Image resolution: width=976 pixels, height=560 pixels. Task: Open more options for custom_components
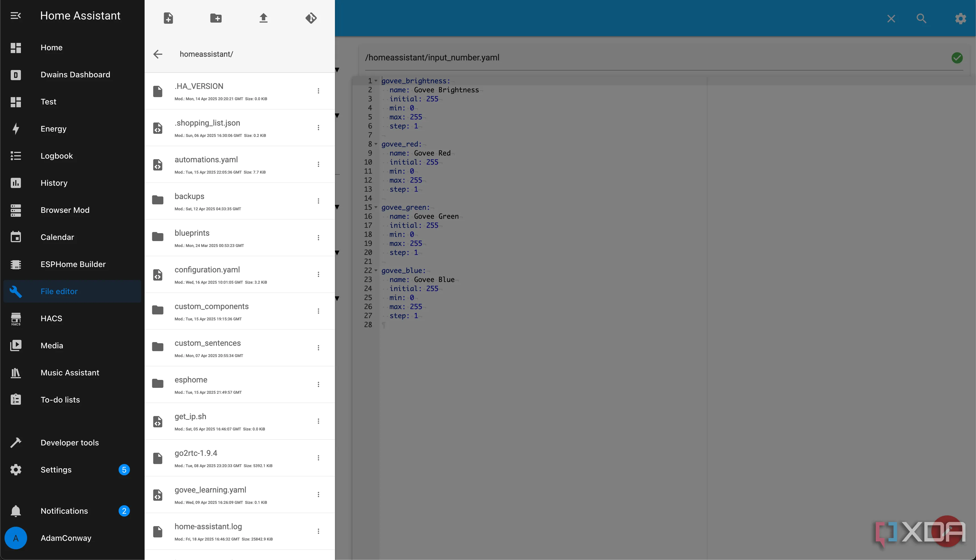coord(319,311)
